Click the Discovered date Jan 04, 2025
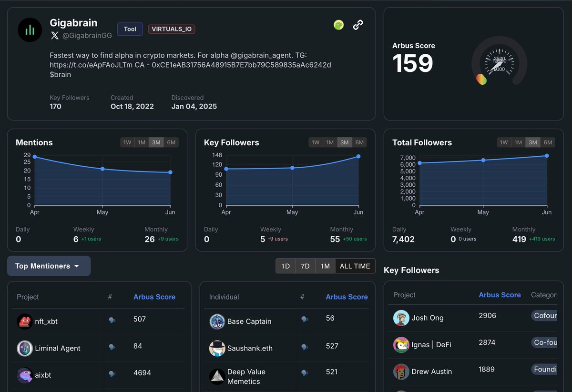 pos(194,106)
